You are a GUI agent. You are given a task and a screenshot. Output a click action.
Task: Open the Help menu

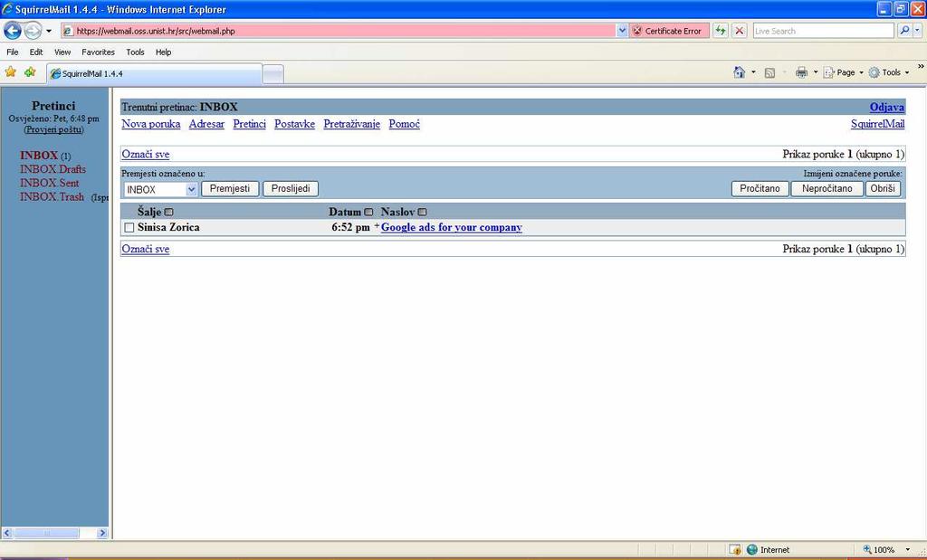(163, 52)
